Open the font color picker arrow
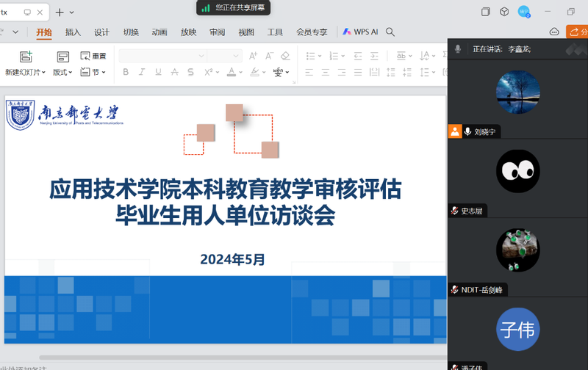 [241, 72]
